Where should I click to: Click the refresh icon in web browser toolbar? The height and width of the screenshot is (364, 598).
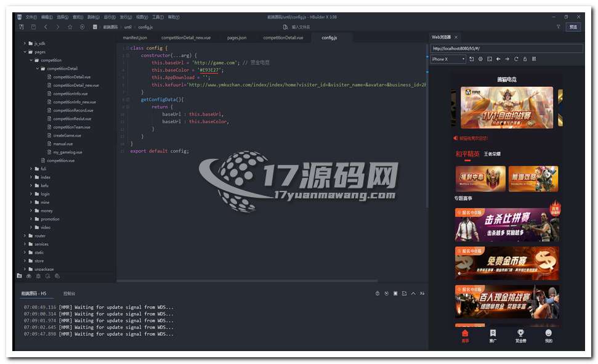tap(516, 59)
